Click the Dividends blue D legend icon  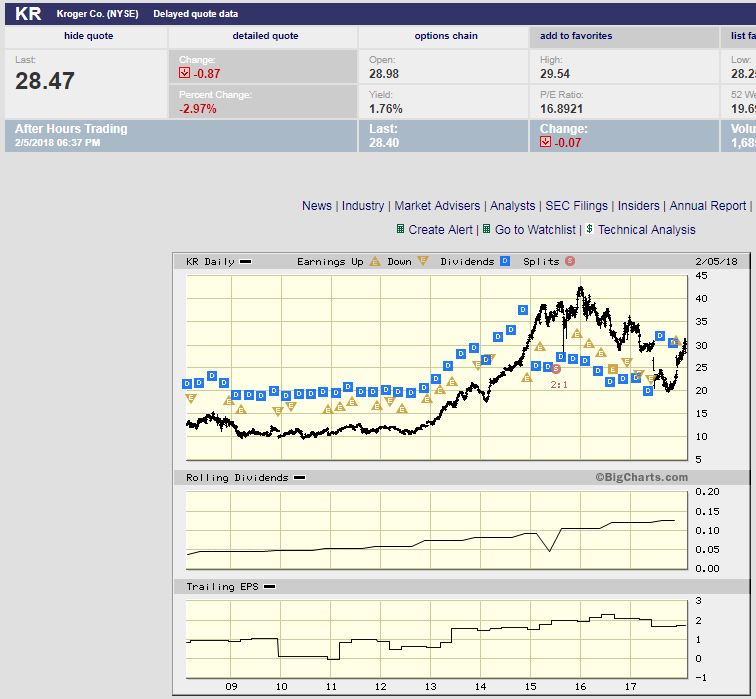click(505, 261)
